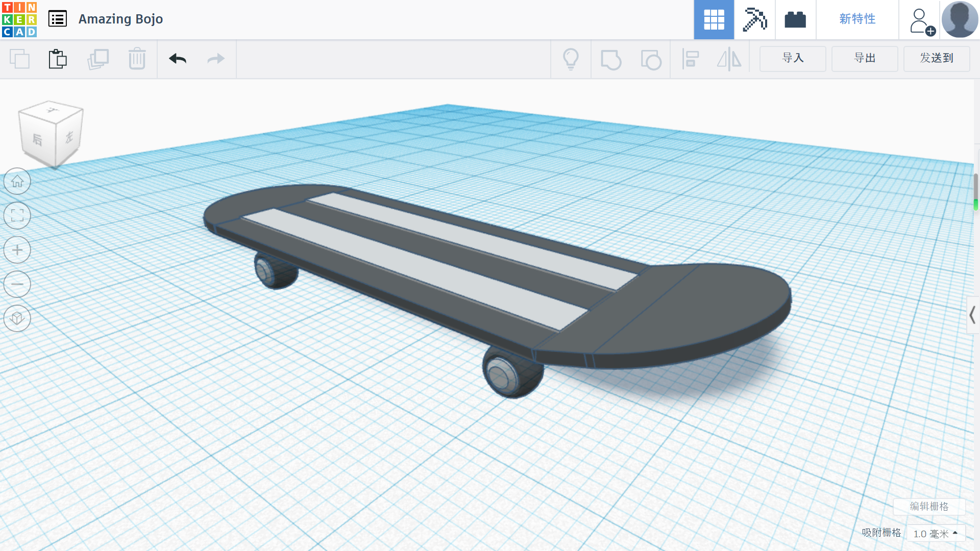The image size is (980, 551).
Task: Open the Blocks pickaxe mode
Action: coord(754,19)
